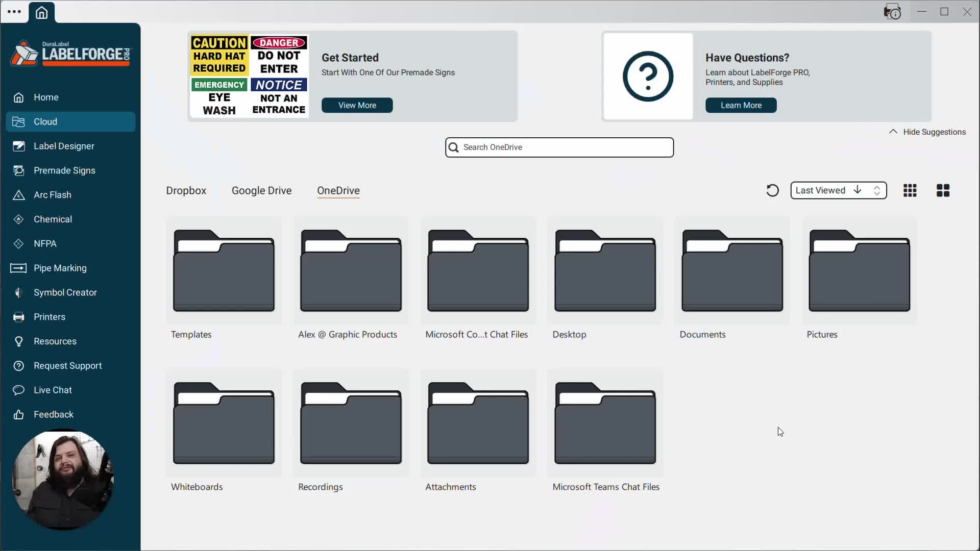The image size is (980, 551).
Task: Click the Arc Flash warning triangle icon
Action: [19, 195]
